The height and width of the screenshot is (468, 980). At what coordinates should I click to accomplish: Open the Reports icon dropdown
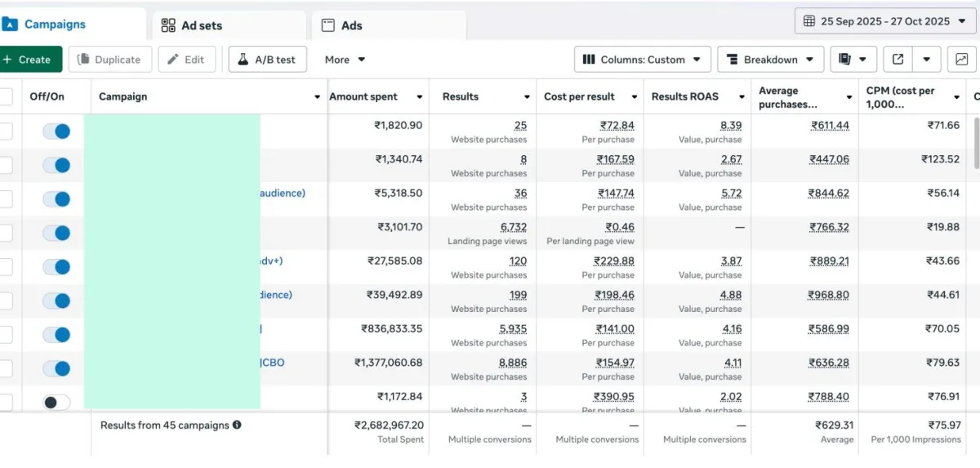tap(853, 60)
